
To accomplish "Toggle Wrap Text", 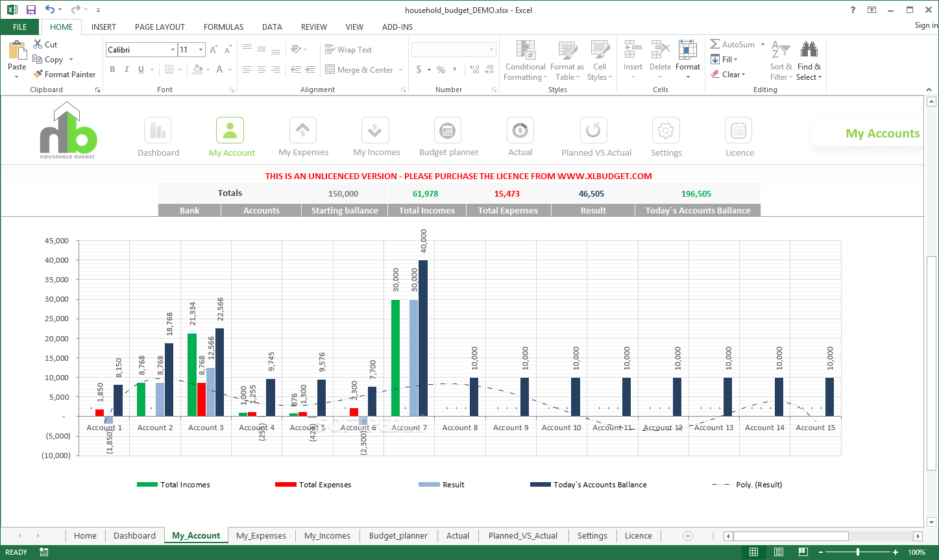I will (348, 49).
